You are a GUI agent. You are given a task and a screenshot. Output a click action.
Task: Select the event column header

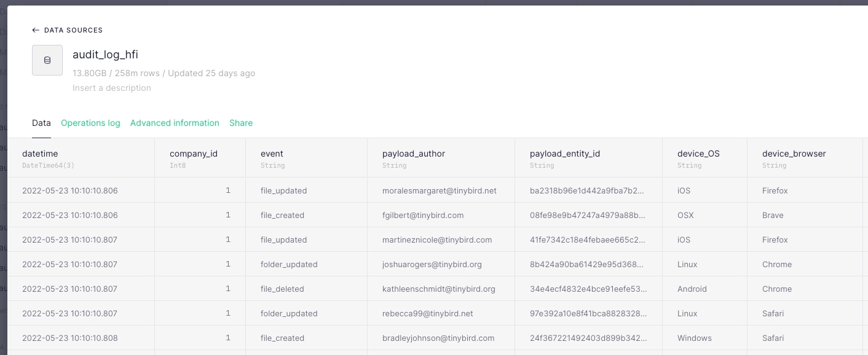click(272, 154)
